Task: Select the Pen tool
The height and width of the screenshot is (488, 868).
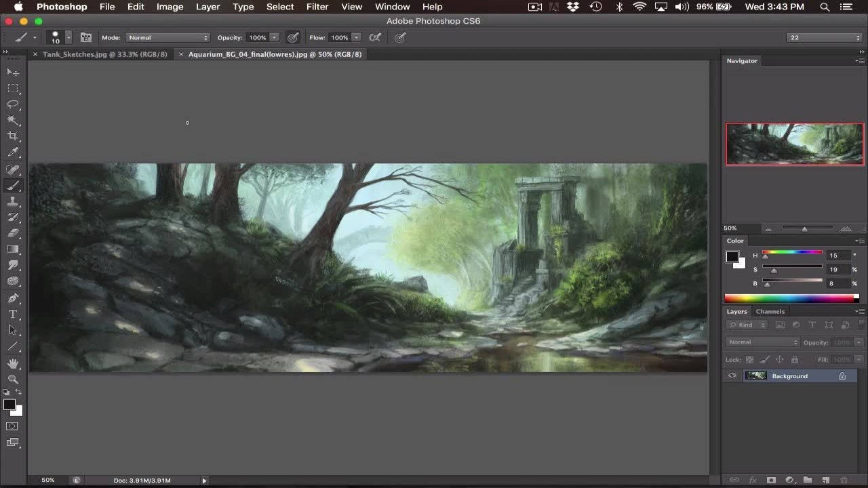Action: 13,298
